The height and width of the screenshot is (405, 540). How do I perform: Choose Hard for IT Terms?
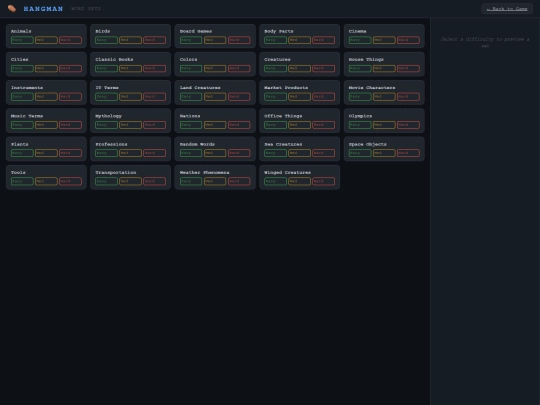[x=155, y=96]
